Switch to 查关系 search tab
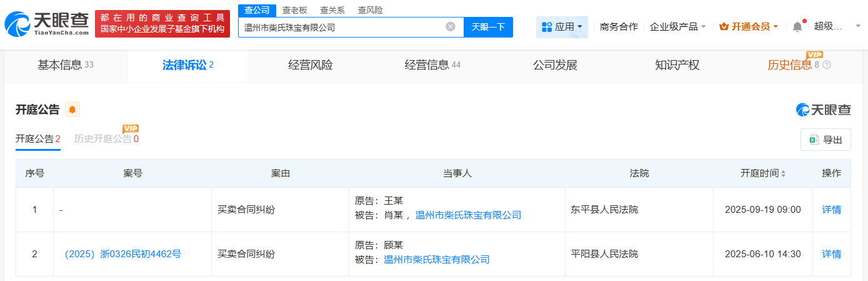 (332, 10)
